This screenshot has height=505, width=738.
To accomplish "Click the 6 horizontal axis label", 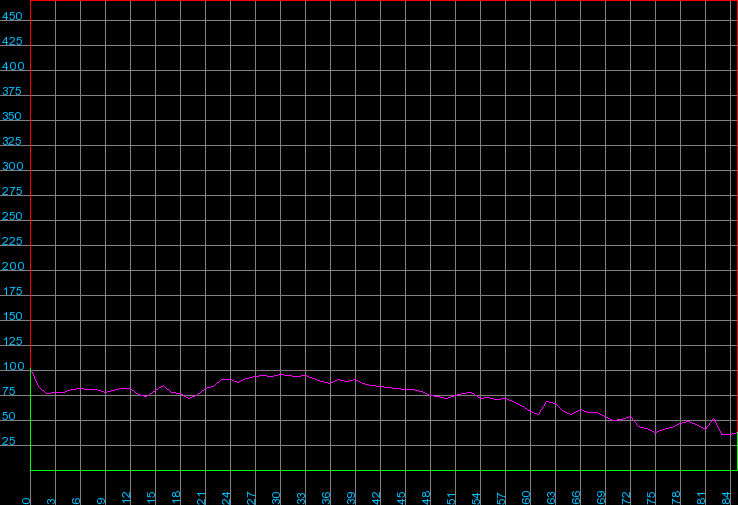I will 76,501.
